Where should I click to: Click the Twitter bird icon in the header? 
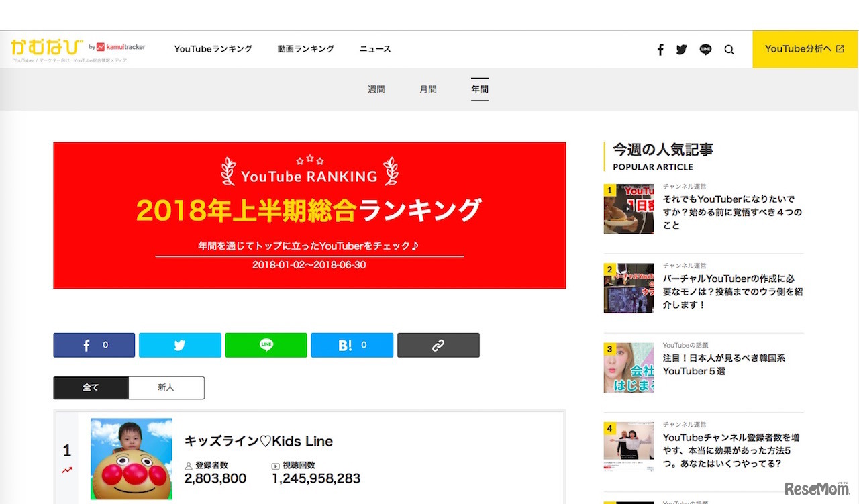tap(681, 49)
